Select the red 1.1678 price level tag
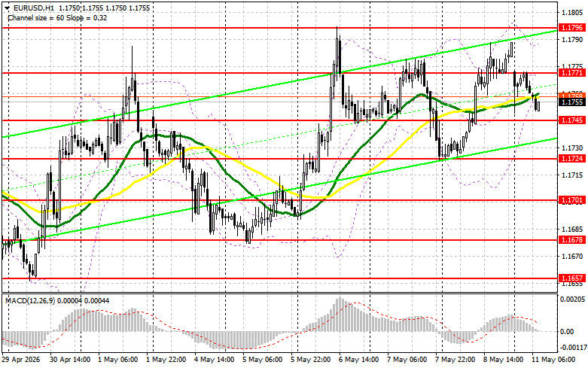The image size is (588, 368). coord(573,239)
